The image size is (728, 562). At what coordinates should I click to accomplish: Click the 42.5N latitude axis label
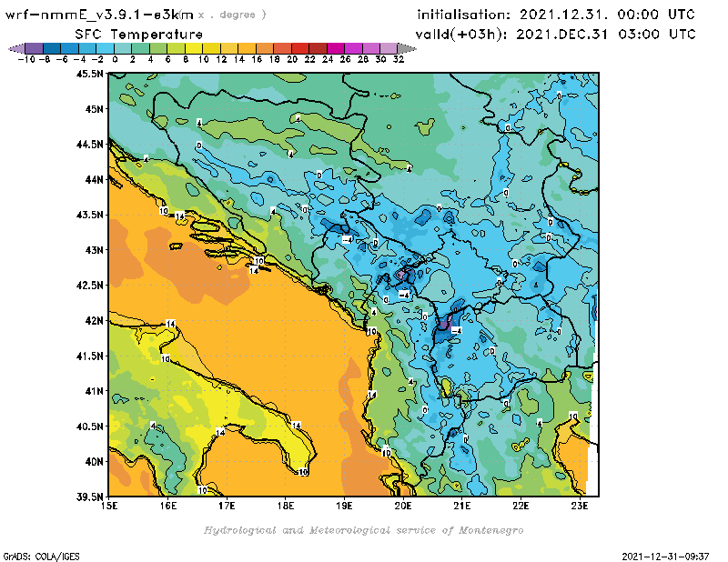point(89,286)
